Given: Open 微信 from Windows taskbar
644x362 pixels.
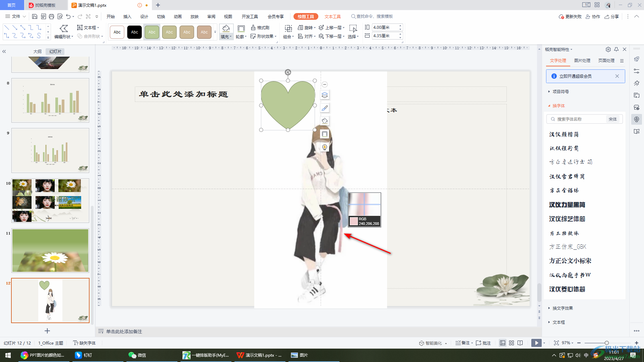Looking at the screenshot, I should 138,355.
